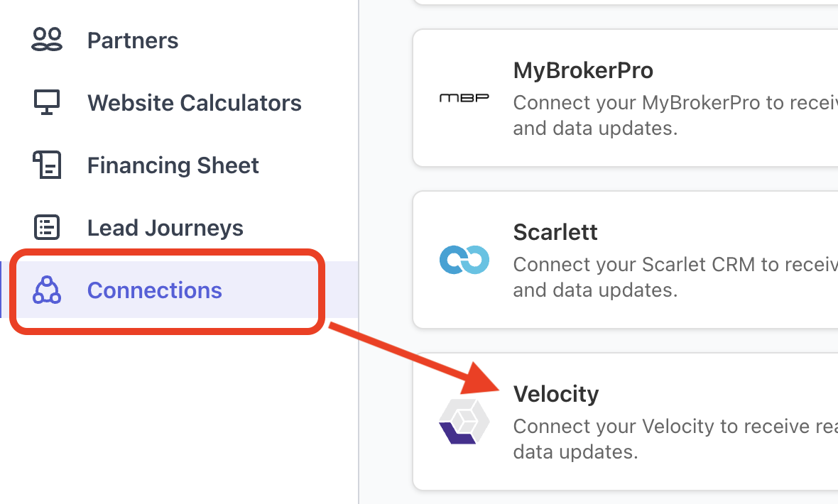Click the Scarlett infinity loop logo
Viewport: 838px width, 504px height.
pos(464,260)
